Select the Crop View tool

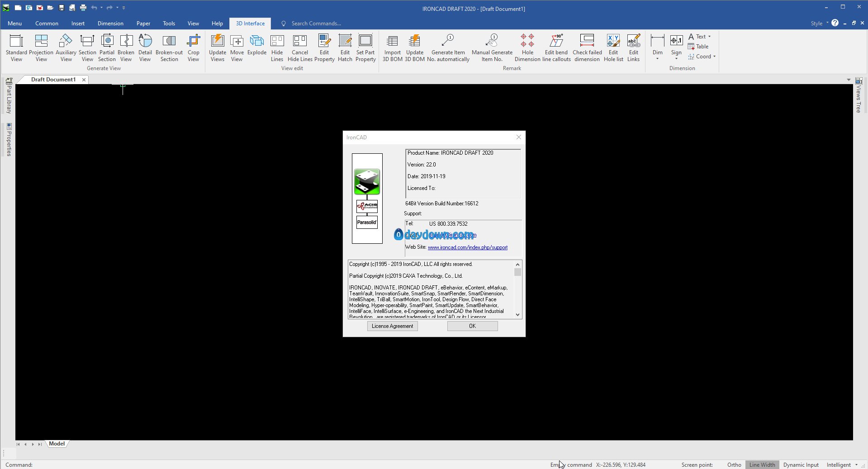[193, 47]
